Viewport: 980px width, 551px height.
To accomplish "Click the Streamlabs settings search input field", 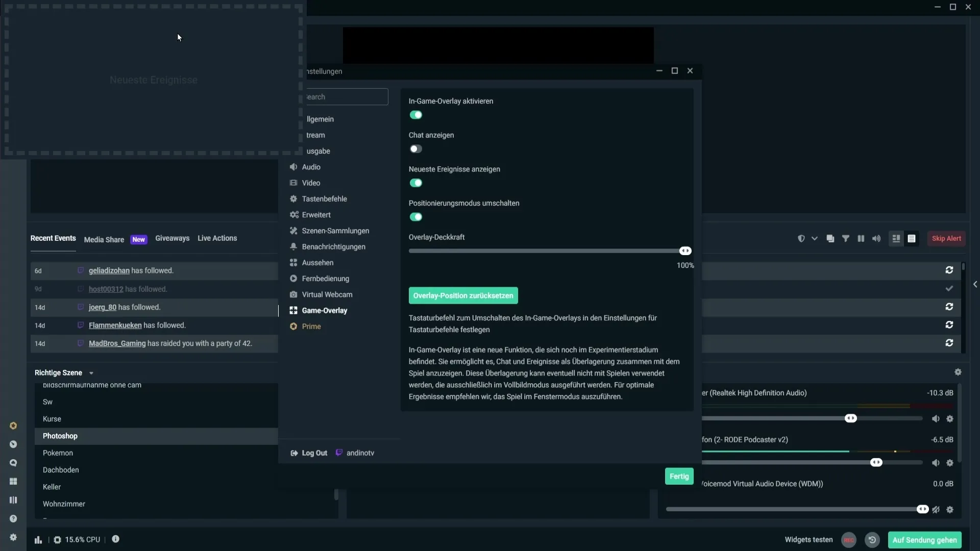I will 344,96.
